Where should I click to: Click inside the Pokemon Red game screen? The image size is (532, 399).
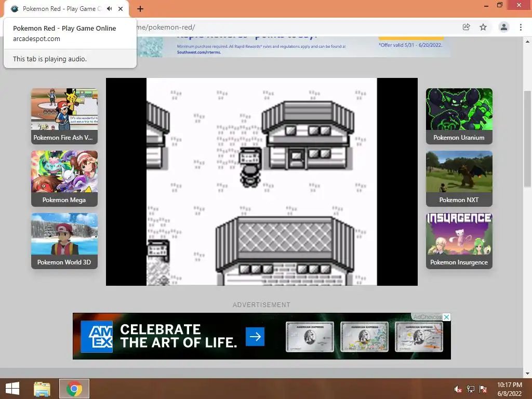click(x=262, y=182)
